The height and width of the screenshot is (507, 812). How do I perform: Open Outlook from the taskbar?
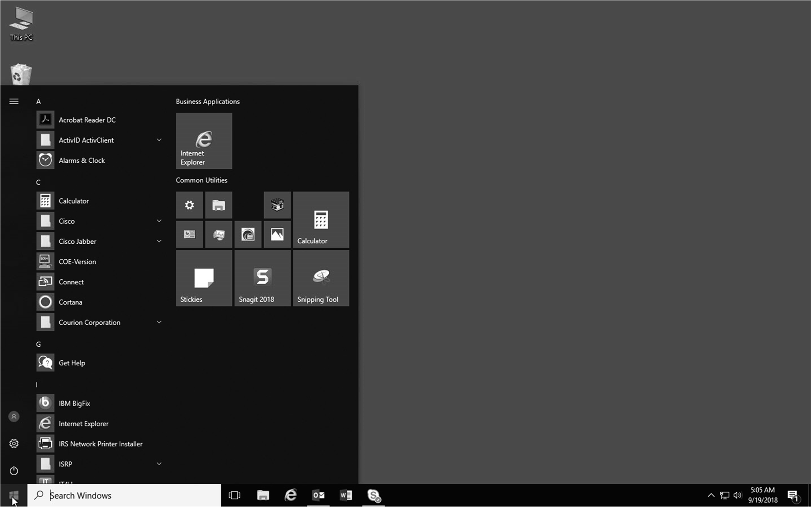click(x=318, y=495)
